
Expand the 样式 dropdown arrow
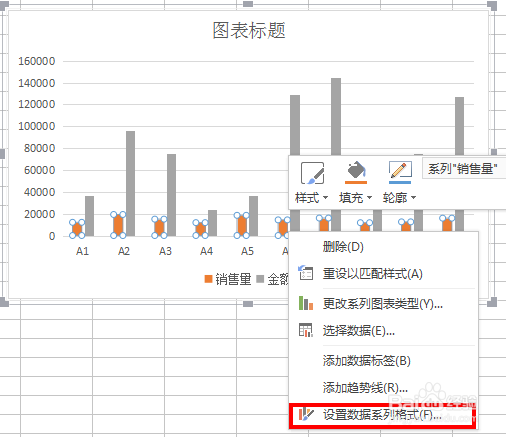325,198
